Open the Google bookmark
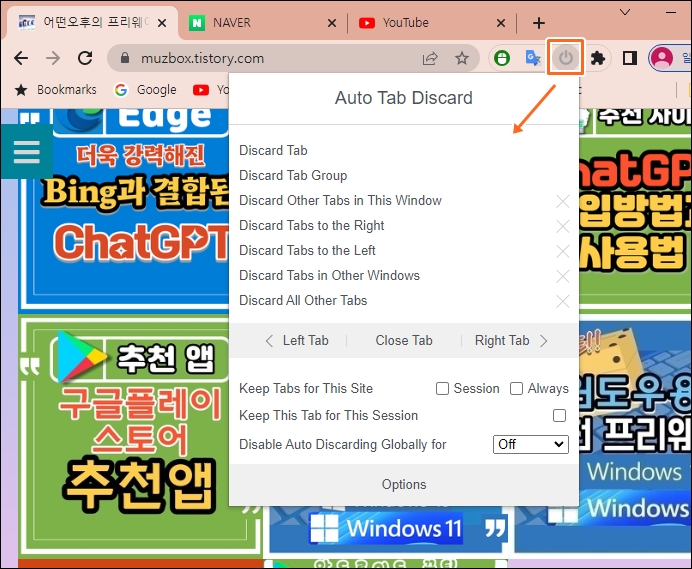692x569 pixels. click(145, 90)
